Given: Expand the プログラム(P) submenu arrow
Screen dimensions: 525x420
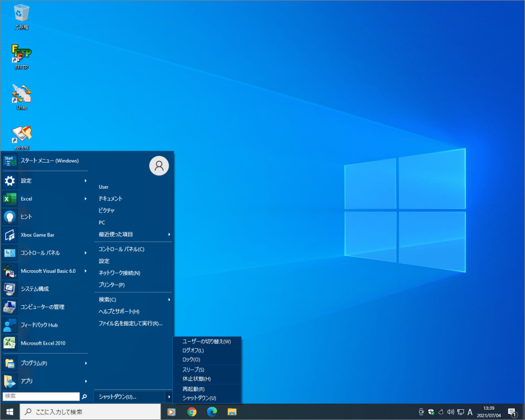Looking at the screenshot, I should click(86, 363).
